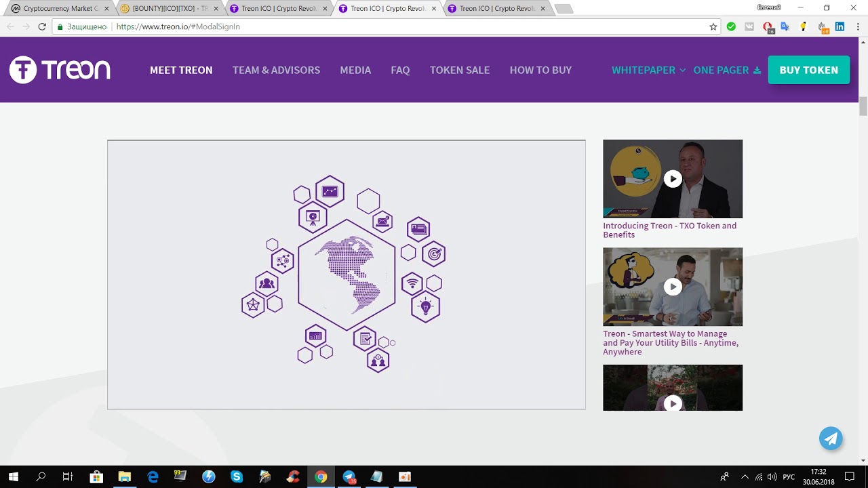
Task: Switch to the last Treon ICO tab
Action: (x=496, y=9)
